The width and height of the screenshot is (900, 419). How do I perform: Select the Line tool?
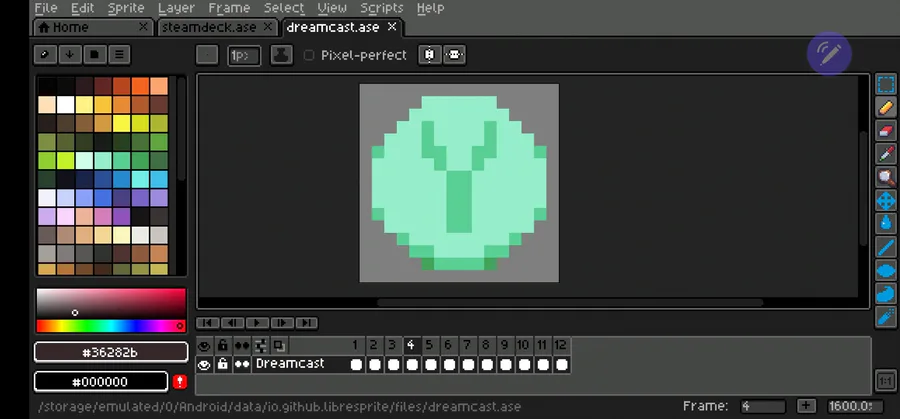[886, 247]
